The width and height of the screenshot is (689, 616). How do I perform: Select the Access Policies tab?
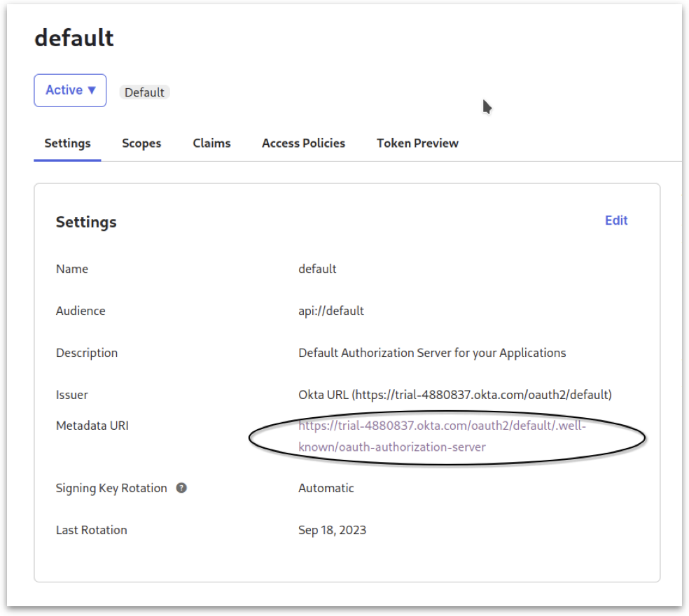click(303, 143)
